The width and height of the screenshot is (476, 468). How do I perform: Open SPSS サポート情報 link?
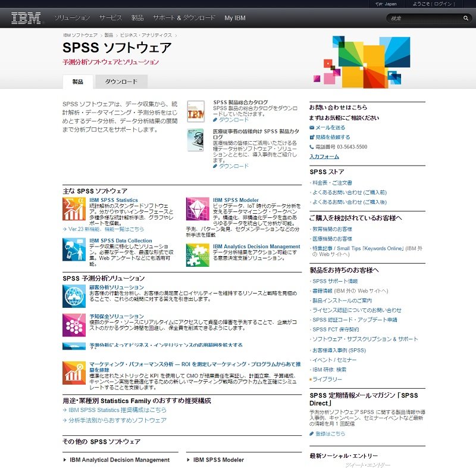[335, 281]
